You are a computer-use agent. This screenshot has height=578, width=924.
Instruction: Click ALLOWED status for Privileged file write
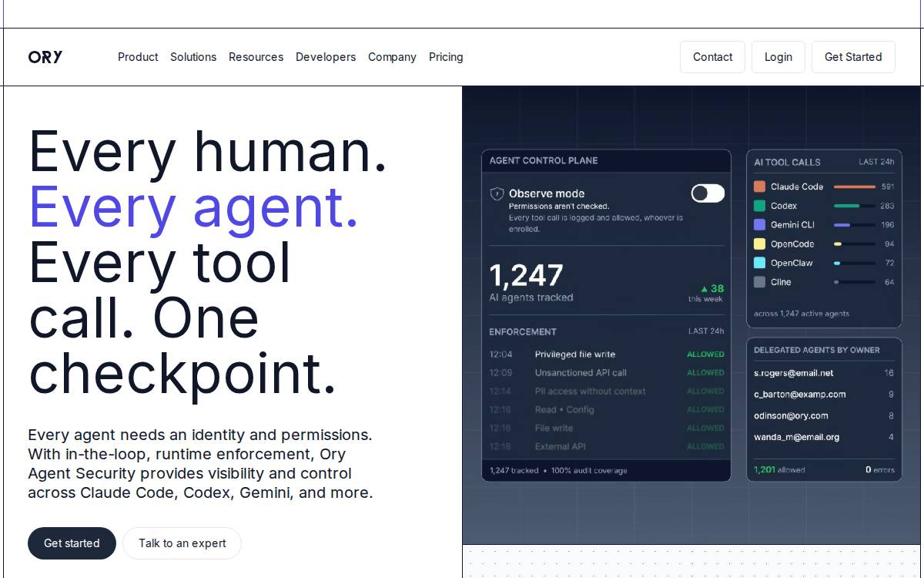(x=705, y=355)
